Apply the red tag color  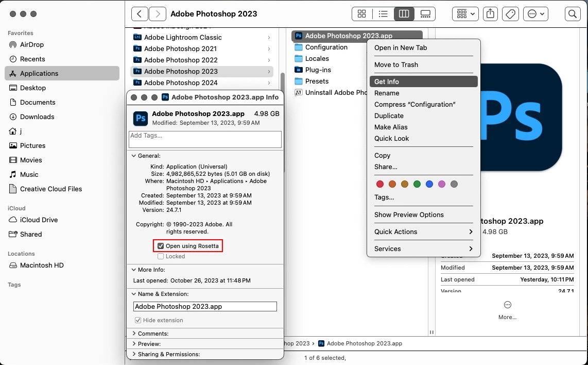(380, 184)
